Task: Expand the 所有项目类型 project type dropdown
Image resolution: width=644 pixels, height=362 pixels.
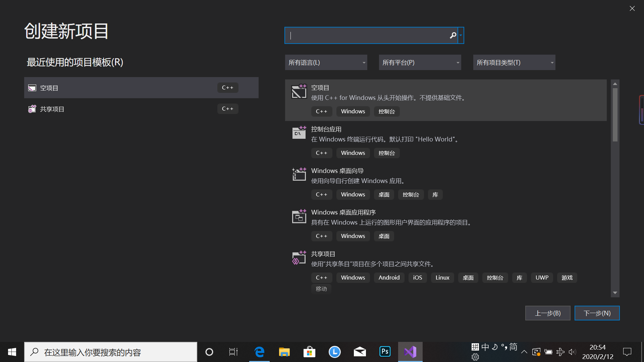Action: pyautogui.click(x=514, y=63)
